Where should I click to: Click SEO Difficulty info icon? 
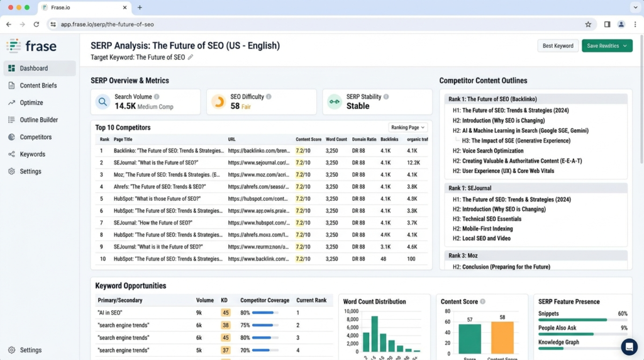pos(269,96)
